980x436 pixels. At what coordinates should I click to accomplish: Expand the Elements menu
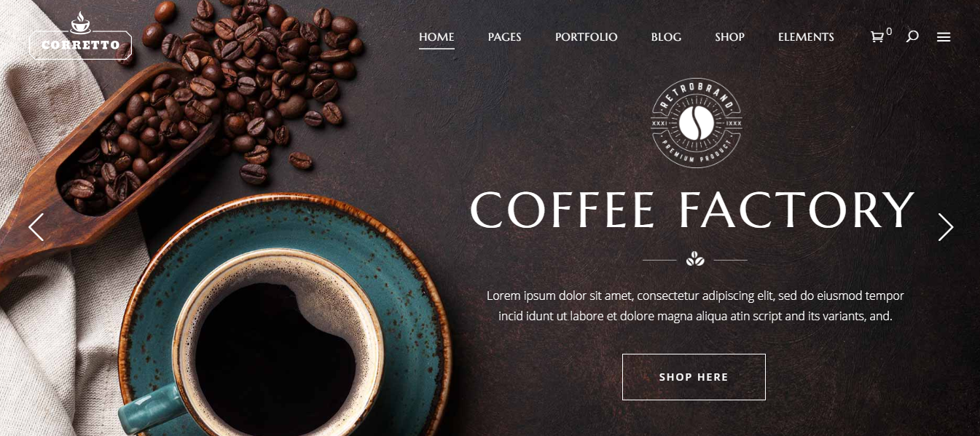click(806, 37)
